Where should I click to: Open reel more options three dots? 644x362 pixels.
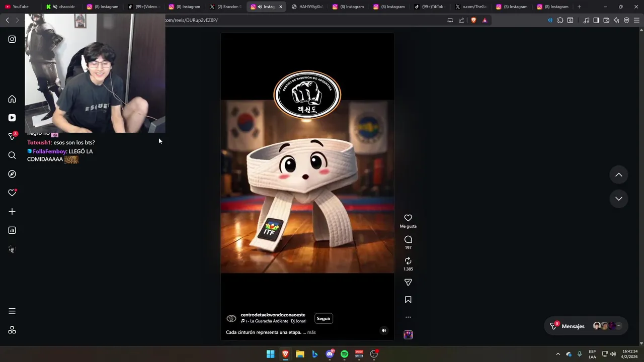pos(408,317)
